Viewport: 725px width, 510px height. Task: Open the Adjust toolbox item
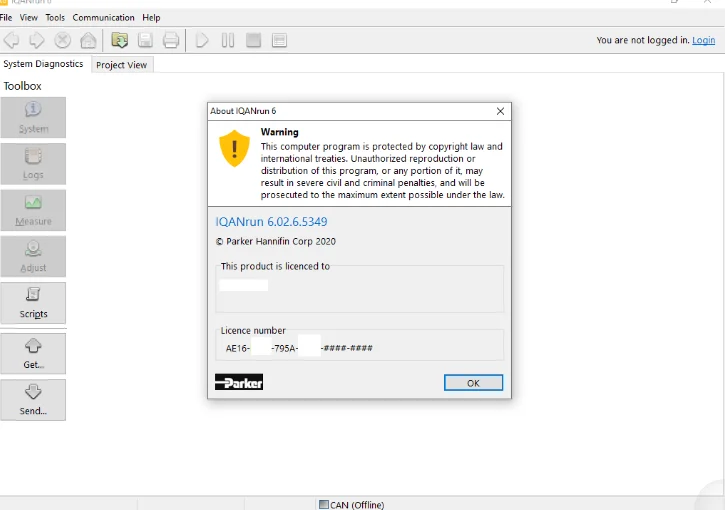33,256
